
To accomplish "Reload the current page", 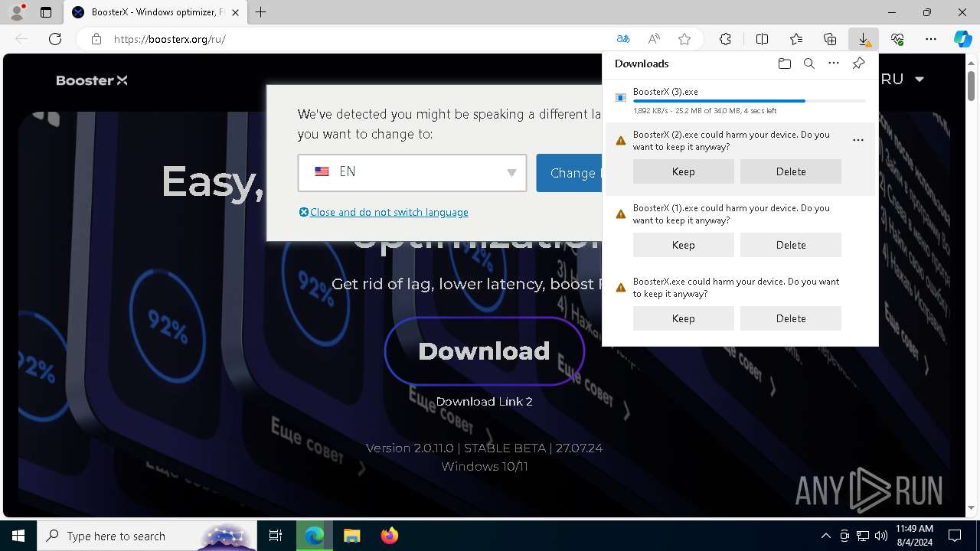I will click(55, 39).
